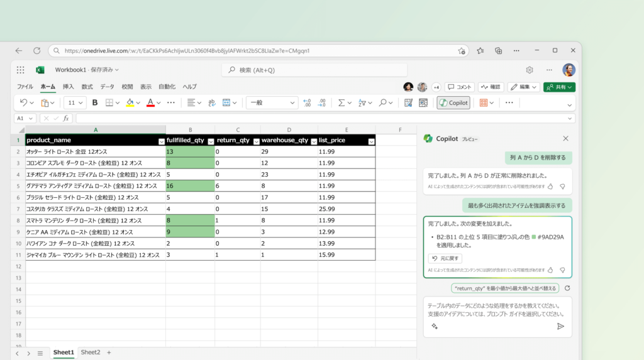Image resolution: width=644 pixels, height=360 pixels.
Task: Click the Sort and Filter icon
Action: pyautogui.click(x=362, y=102)
